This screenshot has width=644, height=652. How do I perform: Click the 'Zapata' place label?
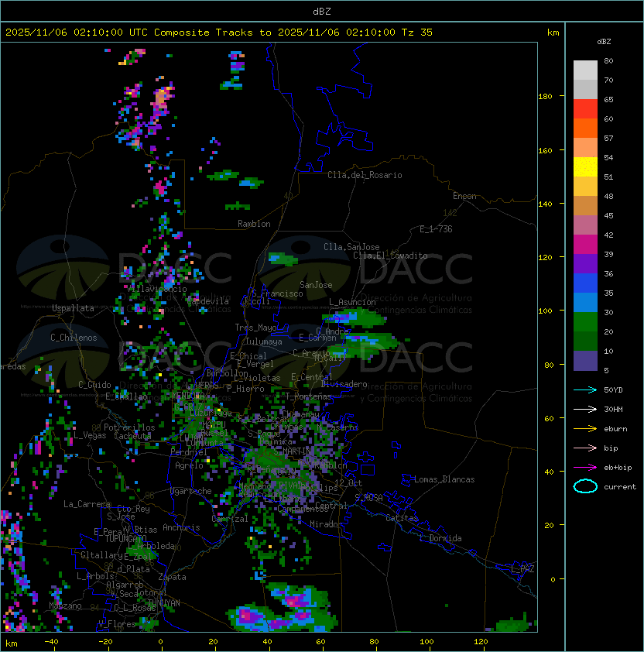point(172,577)
